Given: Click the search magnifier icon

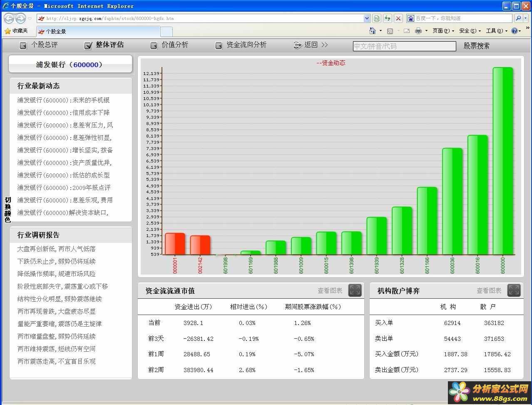Looking at the screenshot, I should (518, 18).
